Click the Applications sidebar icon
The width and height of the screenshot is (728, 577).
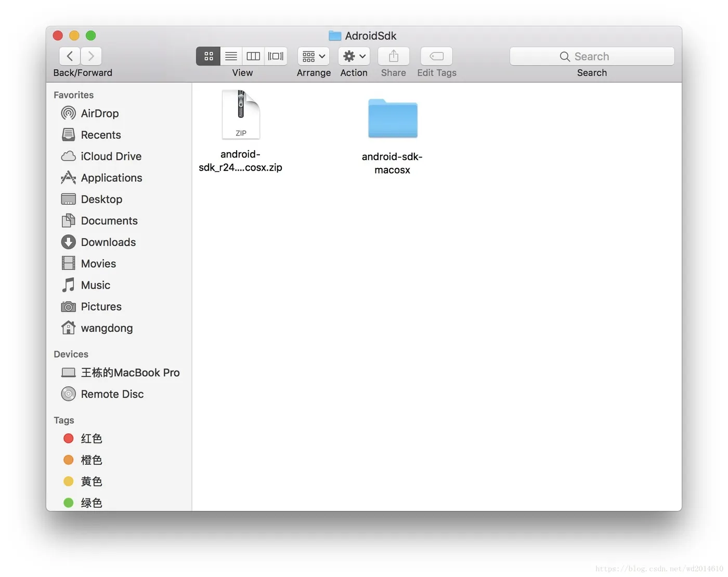coord(68,178)
